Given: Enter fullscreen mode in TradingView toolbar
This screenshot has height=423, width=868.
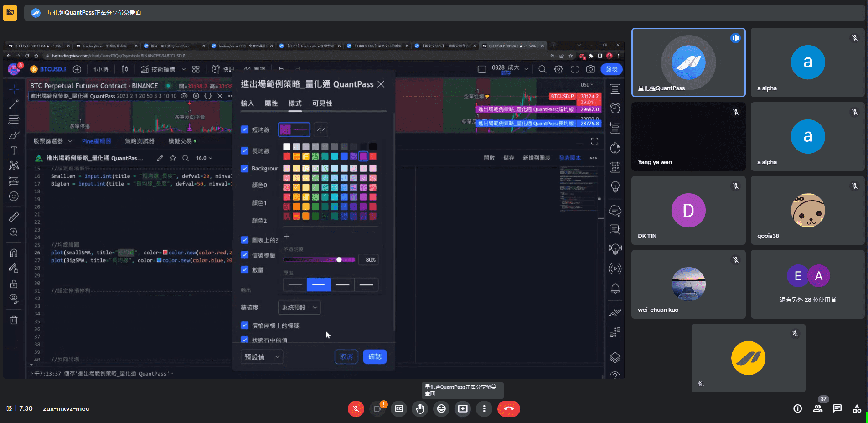Looking at the screenshot, I should (574, 69).
